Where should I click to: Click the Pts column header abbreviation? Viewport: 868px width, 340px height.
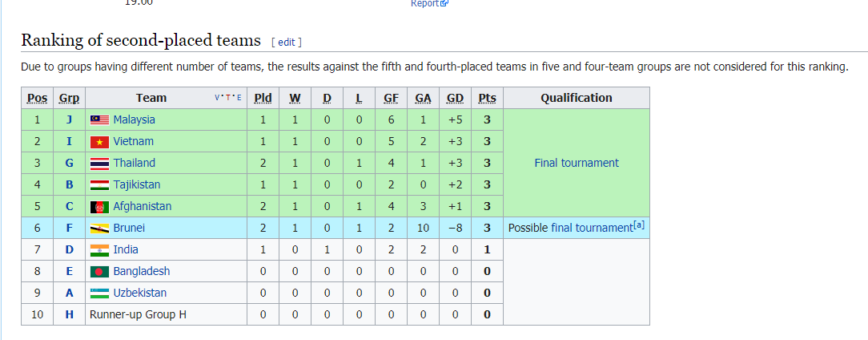coord(487,98)
